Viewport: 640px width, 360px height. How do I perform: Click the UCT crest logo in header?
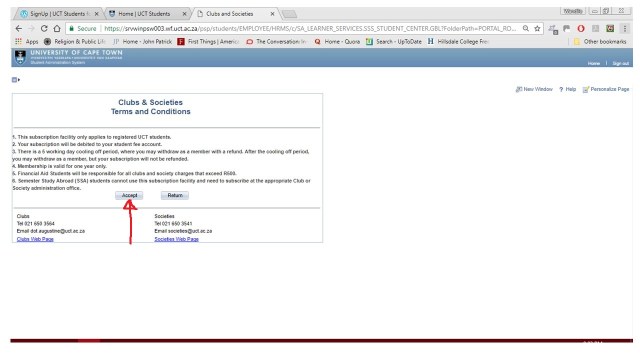[20, 57]
